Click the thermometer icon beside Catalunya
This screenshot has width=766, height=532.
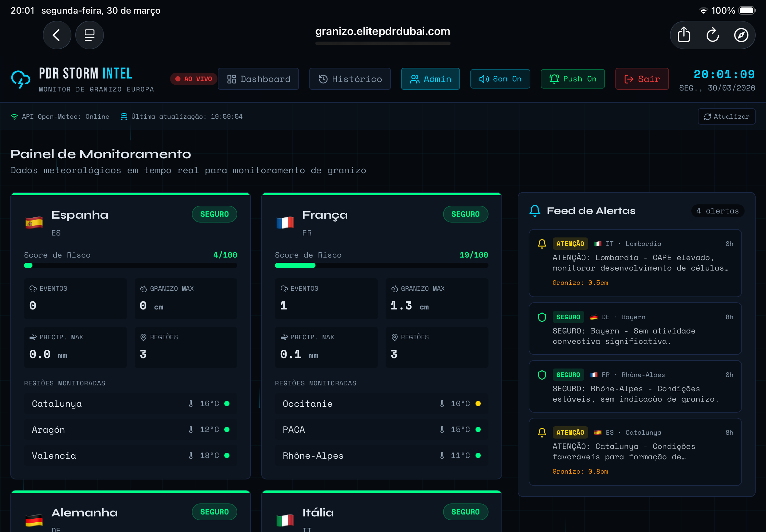tap(191, 404)
